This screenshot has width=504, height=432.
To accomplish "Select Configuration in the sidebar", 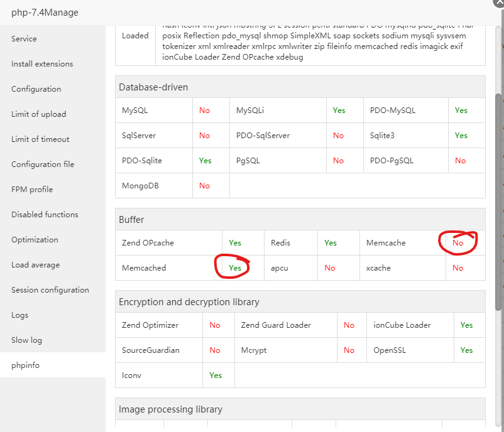I will point(36,89).
